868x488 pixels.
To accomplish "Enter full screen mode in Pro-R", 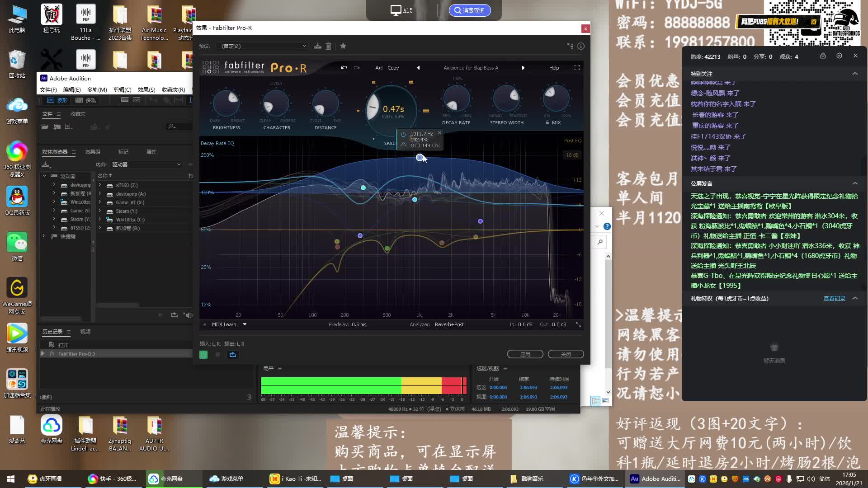I will [x=577, y=68].
